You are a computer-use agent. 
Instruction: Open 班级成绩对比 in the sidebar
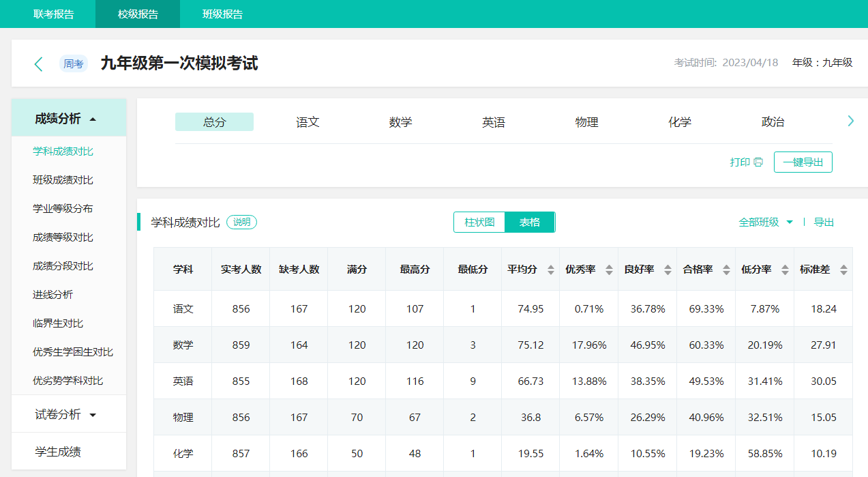coord(63,180)
